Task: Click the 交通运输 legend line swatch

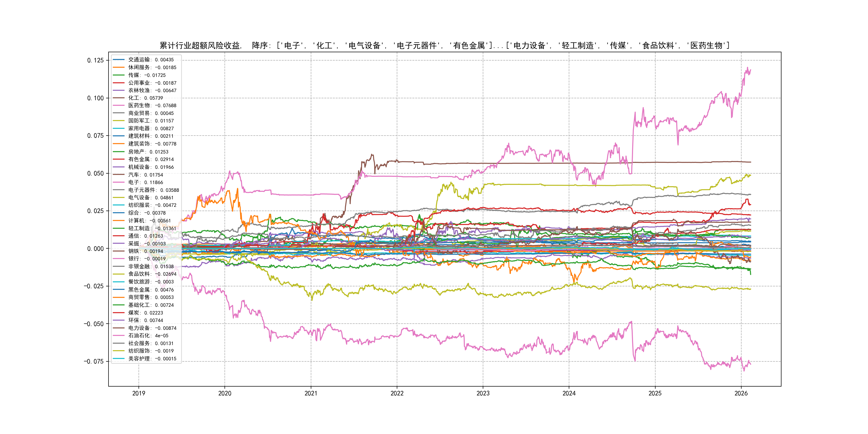Action: click(119, 60)
